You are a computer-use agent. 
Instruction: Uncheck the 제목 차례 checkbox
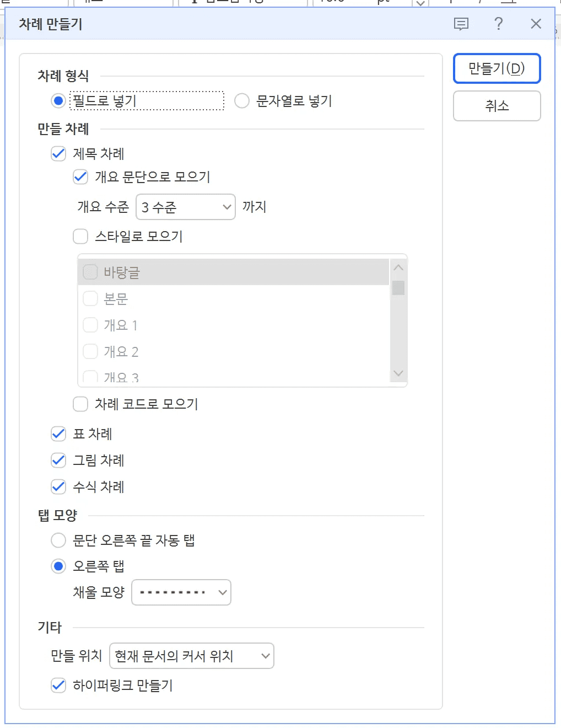(58, 154)
